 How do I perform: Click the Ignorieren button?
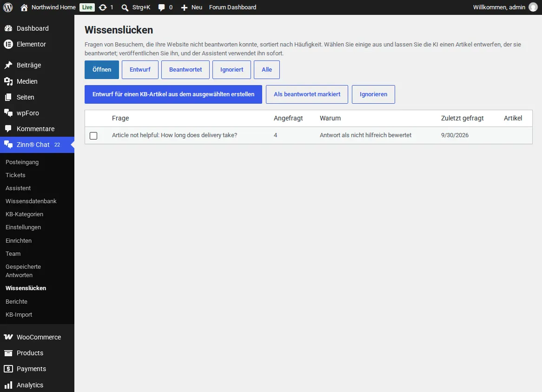pos(373,94)
